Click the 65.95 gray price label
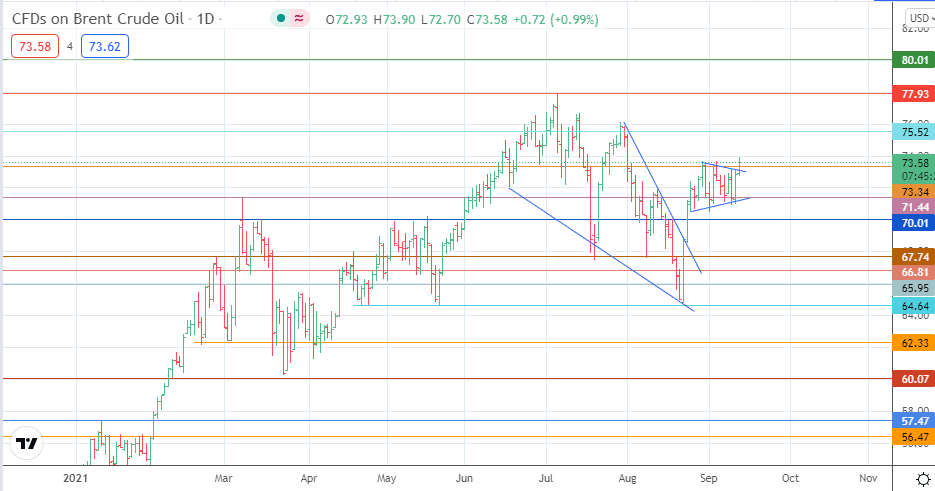The height and width of the screenshot is (491, 935). click(914, 288)
